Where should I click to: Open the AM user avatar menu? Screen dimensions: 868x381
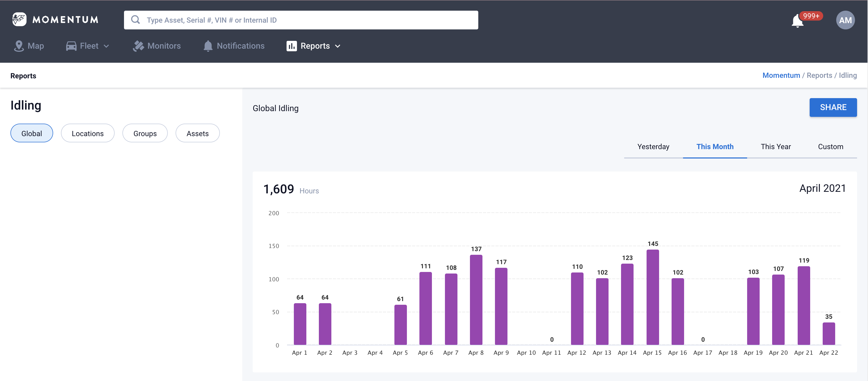tap(845, 20)
